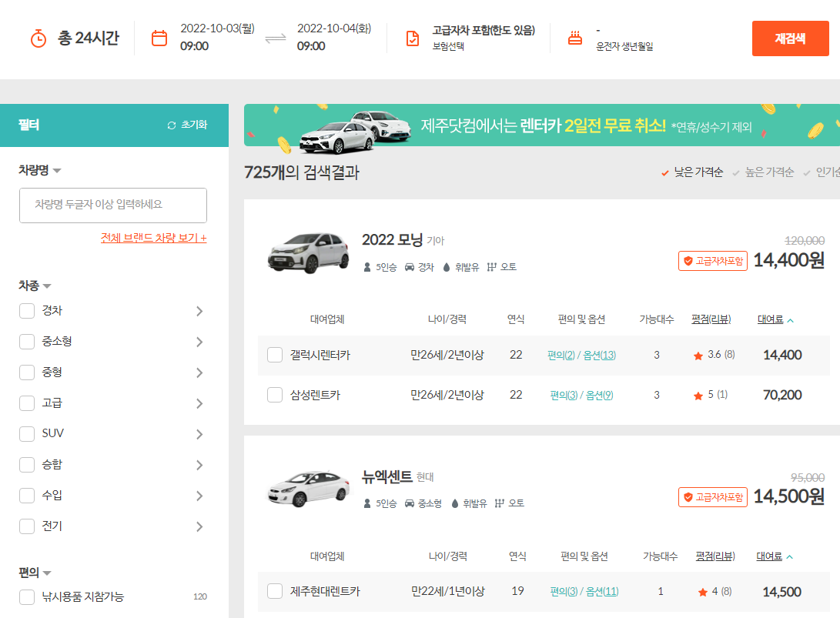Expand the SUV sub-options chevron
This screenshot has width=840, height=618.
(199, 434)
